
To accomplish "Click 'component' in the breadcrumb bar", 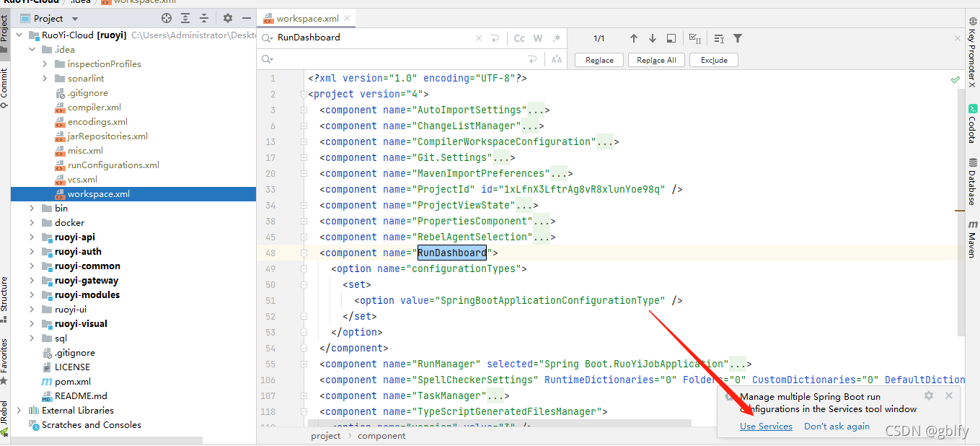I will pyautogui.click(x=381, y=435).
